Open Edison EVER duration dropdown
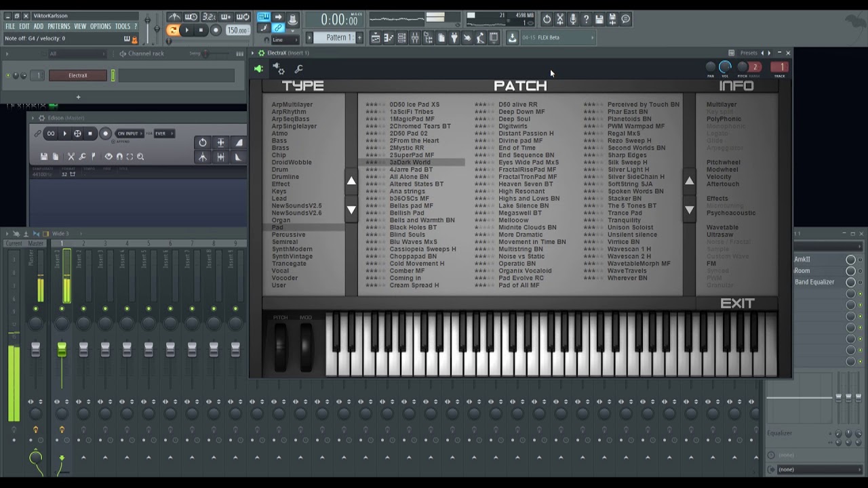 (x=163, y=134)
